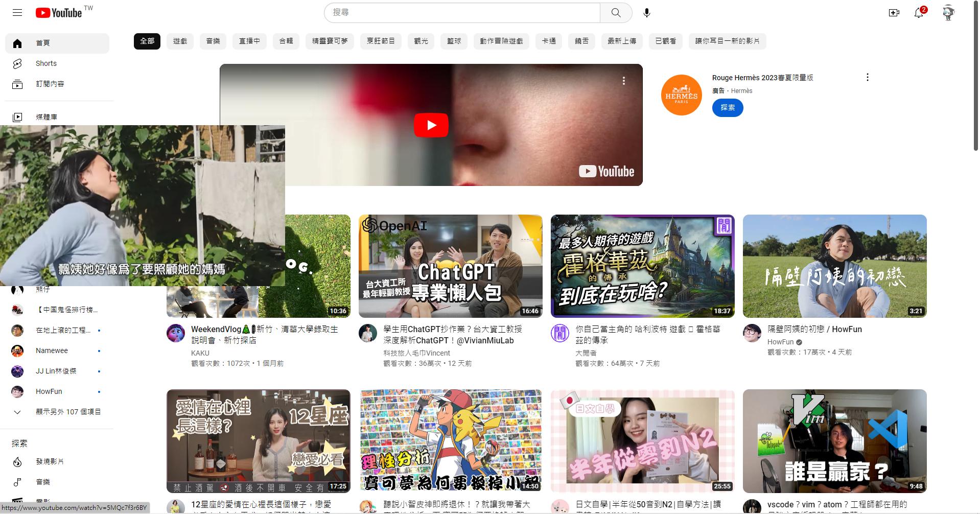The width and height of the screenshot is (980, 514).
Task: Select the 精靈寶可夢 filter chip
Action: click(330, 41)
